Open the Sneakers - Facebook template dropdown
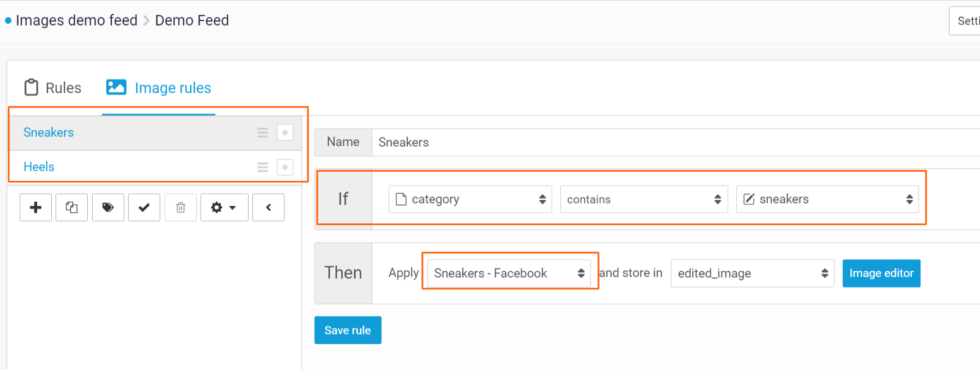The image size is (980, 370). coord(509,273)
